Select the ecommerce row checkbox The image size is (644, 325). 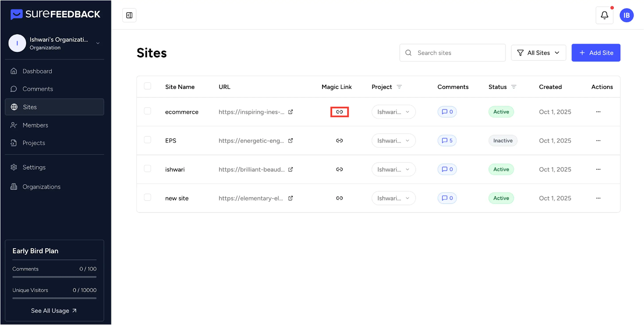coord(148,111)
